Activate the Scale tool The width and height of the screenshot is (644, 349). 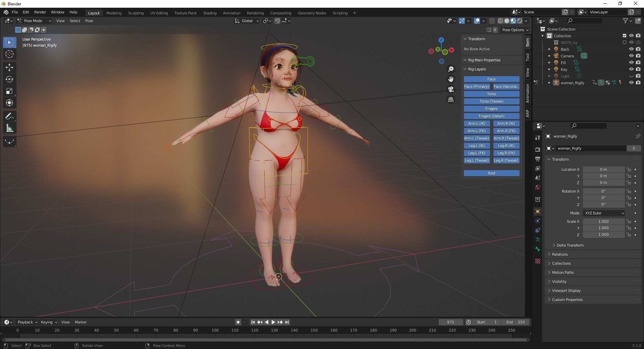pos(9,91)
